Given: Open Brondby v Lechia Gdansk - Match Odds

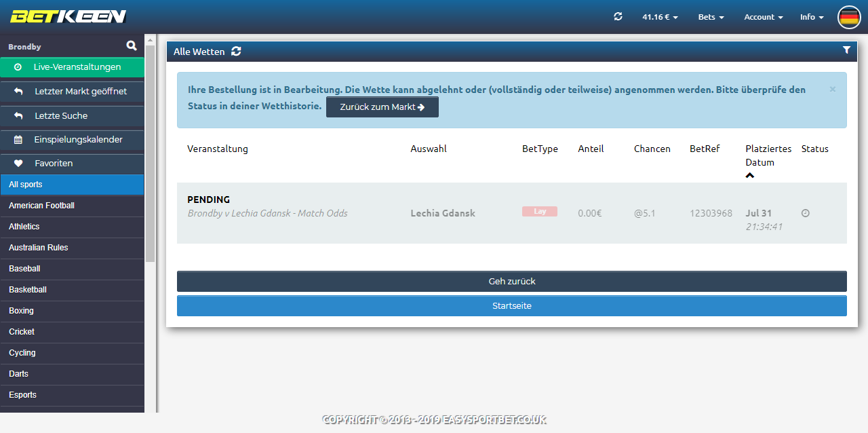Looking at the screenshot, I should (267, 213).
